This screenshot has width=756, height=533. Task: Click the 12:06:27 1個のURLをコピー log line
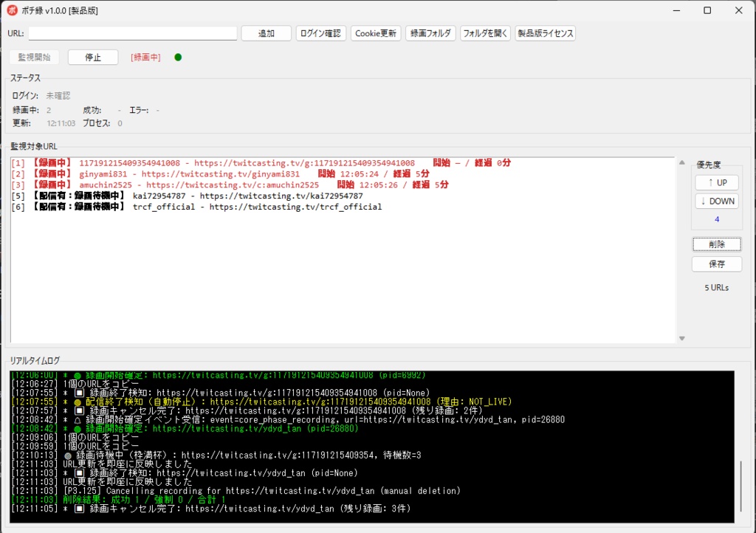[x=75, y=384]
